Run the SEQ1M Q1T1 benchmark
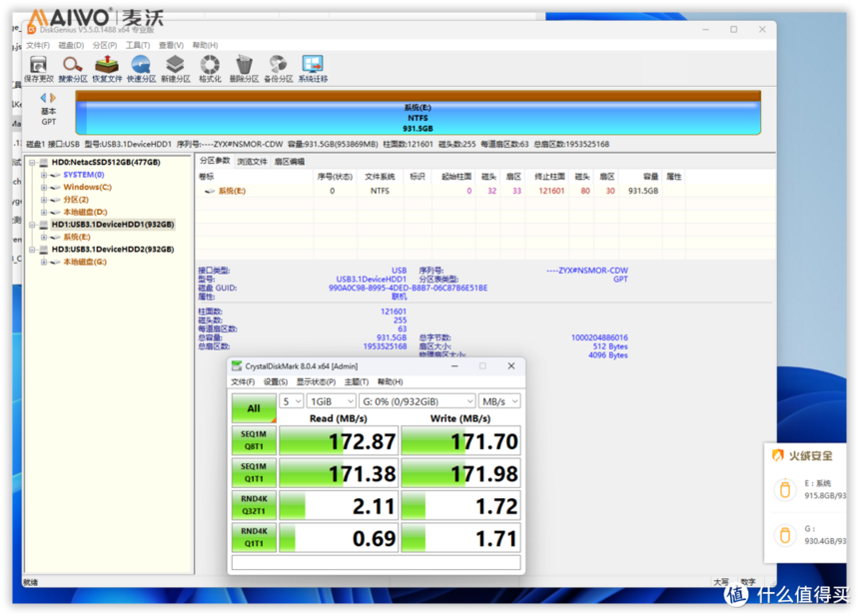 coord(254,472)
